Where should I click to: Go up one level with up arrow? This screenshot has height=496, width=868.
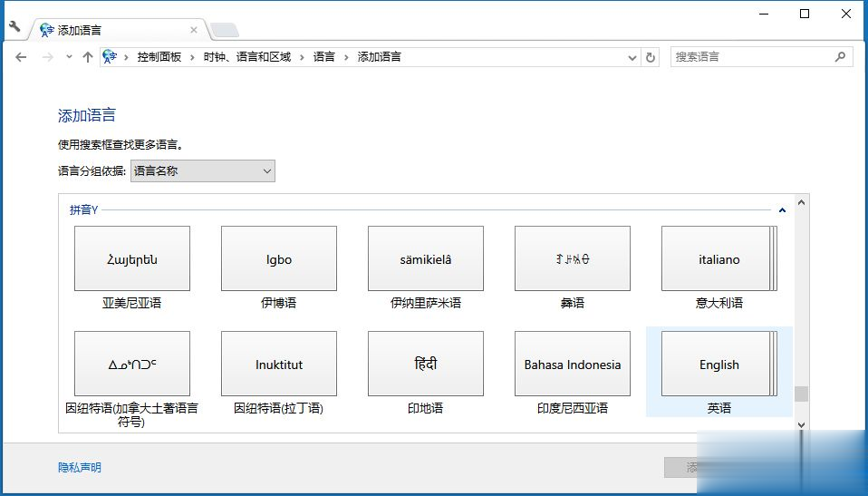[x=88, y=56]
